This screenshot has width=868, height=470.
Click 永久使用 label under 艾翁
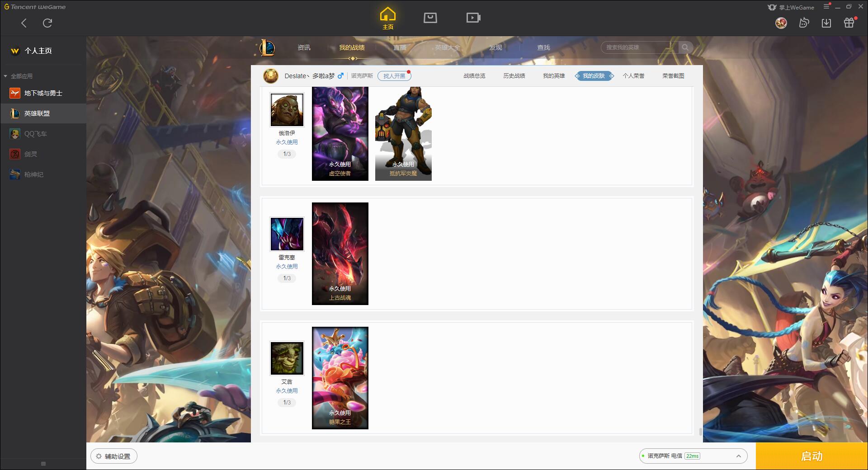[287, 391]
